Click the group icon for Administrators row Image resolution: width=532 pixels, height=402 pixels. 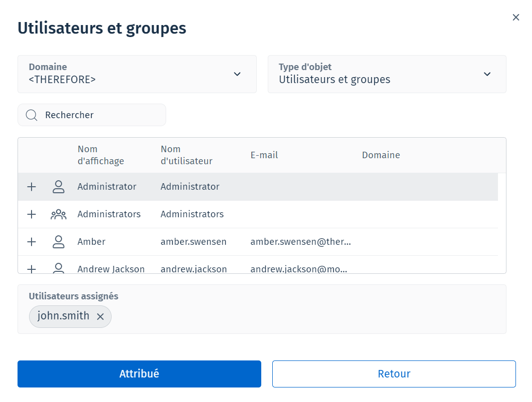coord(59,214)
